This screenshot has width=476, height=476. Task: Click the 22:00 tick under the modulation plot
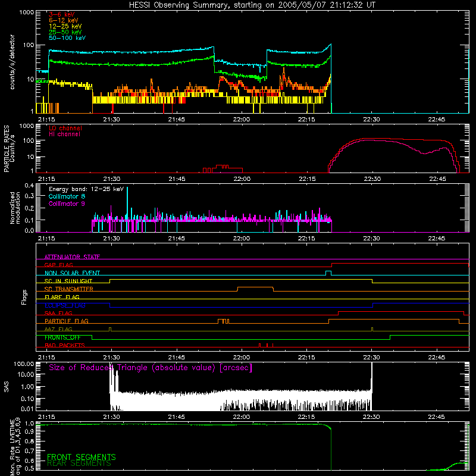point(242,239)
